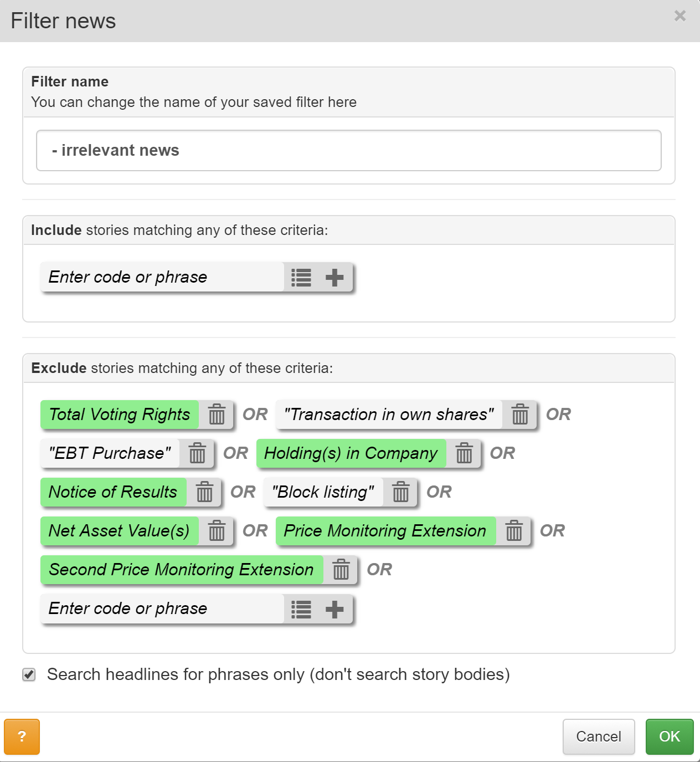Focus the Exclude code or phrase field
This screenshot has width=700, height=762.
coord(162,608)
